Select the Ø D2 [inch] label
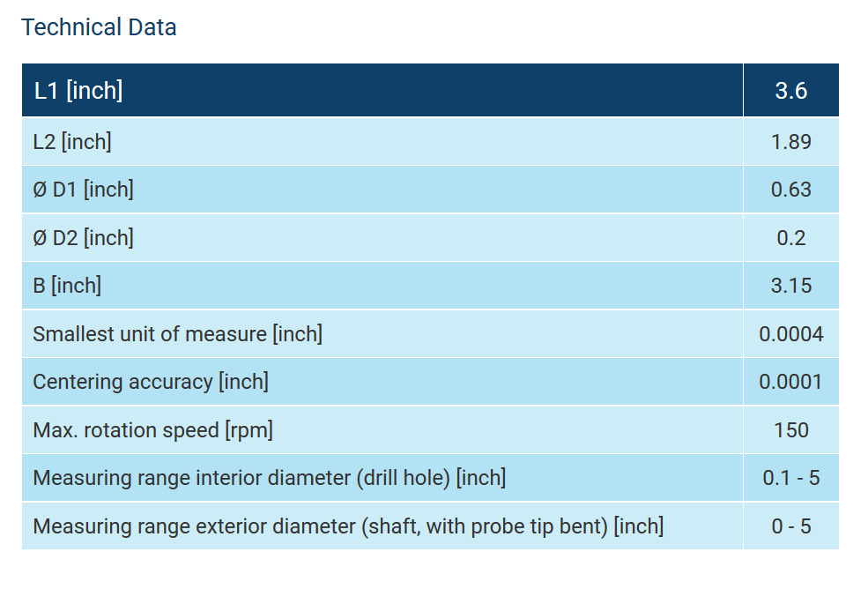The width and height of the screenshot is (868, 589). (x=83, y=237)
